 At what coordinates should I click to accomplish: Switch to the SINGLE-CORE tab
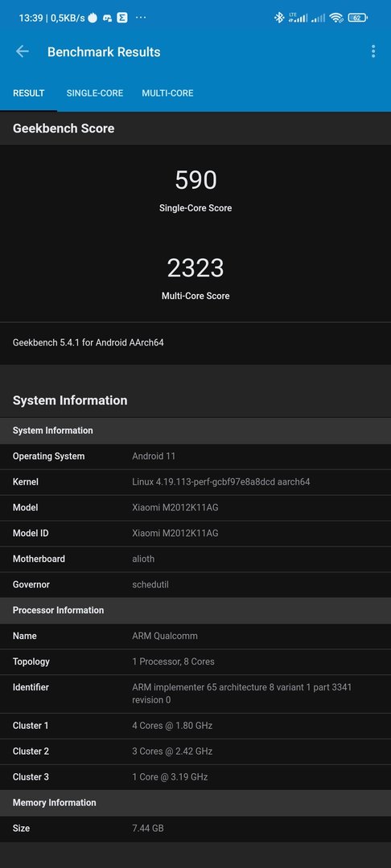(95, 93)
